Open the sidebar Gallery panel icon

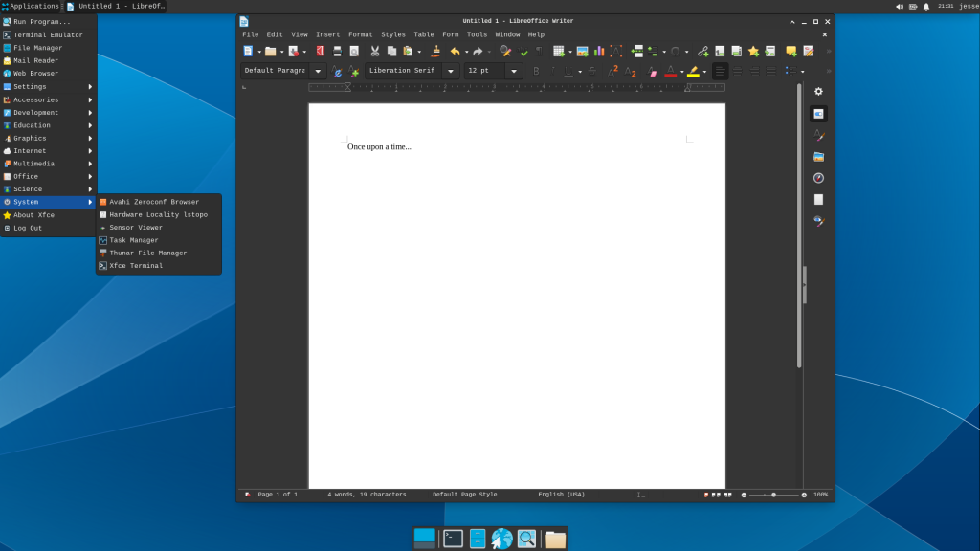pyautogui.click(x=818, y=156)
